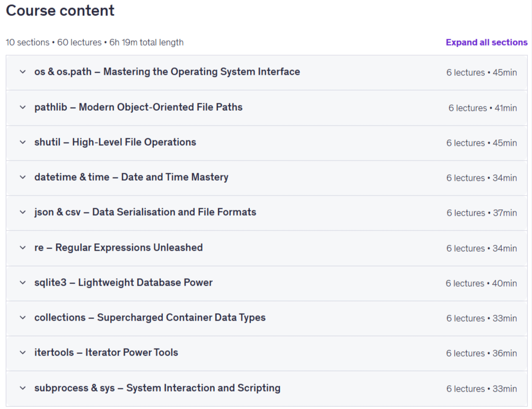Expand chevron for os & os.path section

23,72
